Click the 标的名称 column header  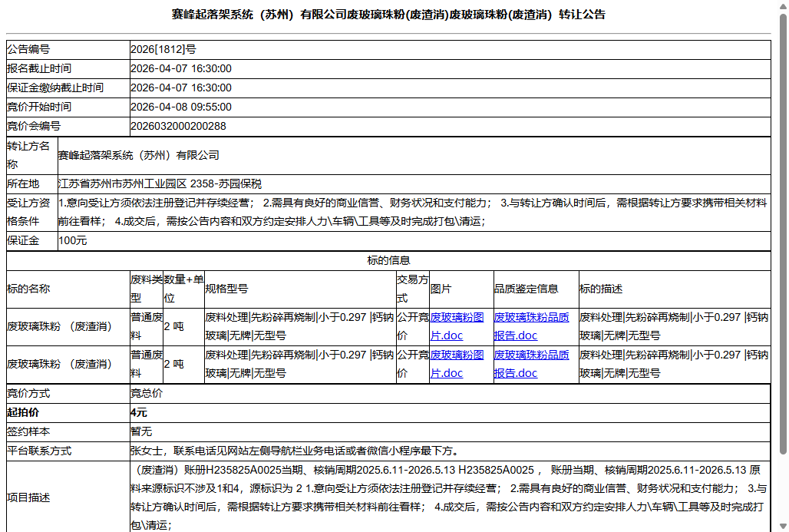point(28,289)
